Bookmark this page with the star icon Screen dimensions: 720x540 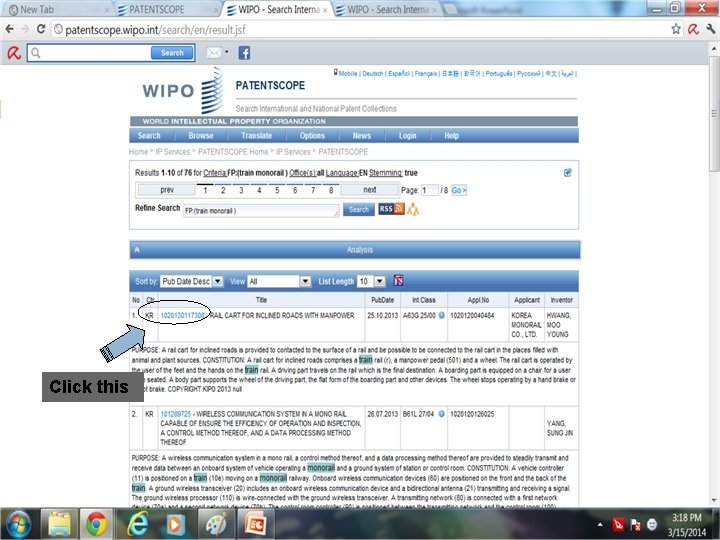[676, 29]
